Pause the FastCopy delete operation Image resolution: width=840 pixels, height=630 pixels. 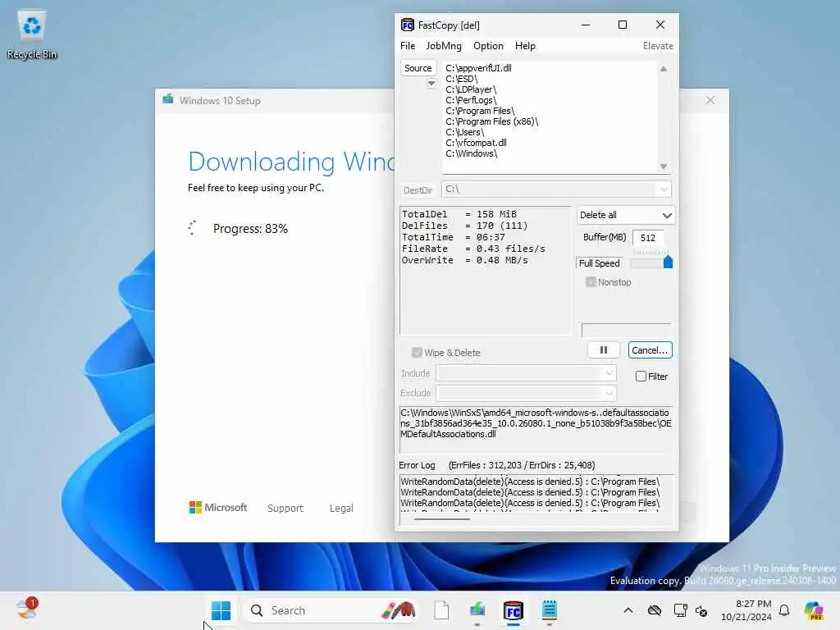tap(603, 349)
